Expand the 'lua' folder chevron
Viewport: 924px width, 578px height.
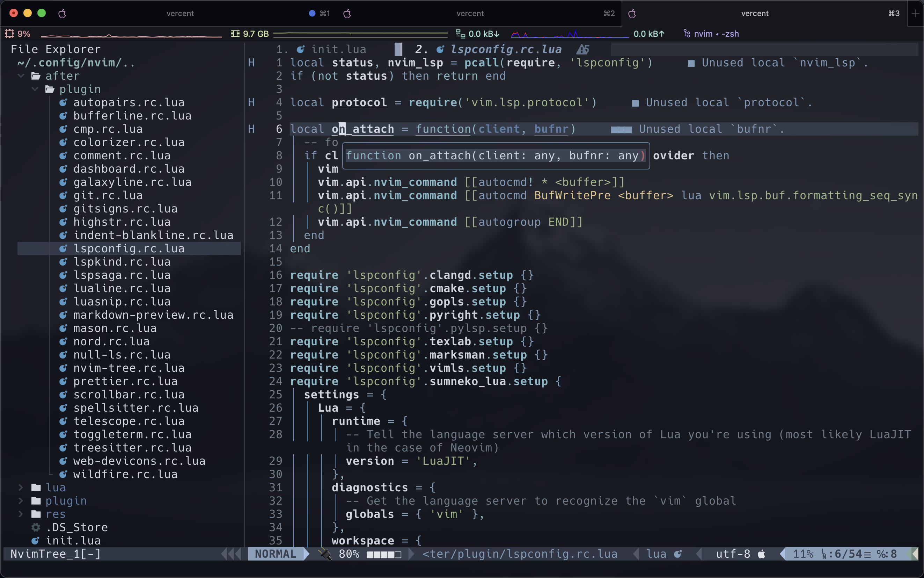pyautogui.click(x=21, y=487)
